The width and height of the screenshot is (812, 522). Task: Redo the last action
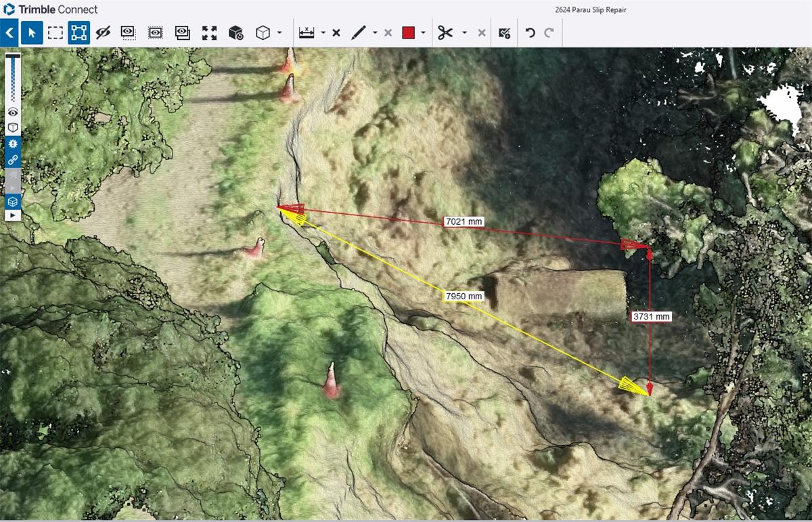point(549,32)
